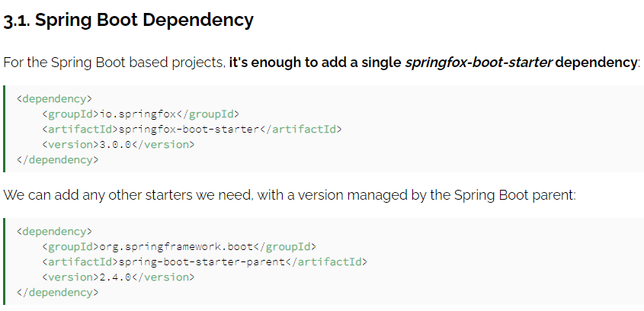Click the '3.1. Spring Boot Dependency' heading
The image size is (644, 311).
(x=128, y=20)
